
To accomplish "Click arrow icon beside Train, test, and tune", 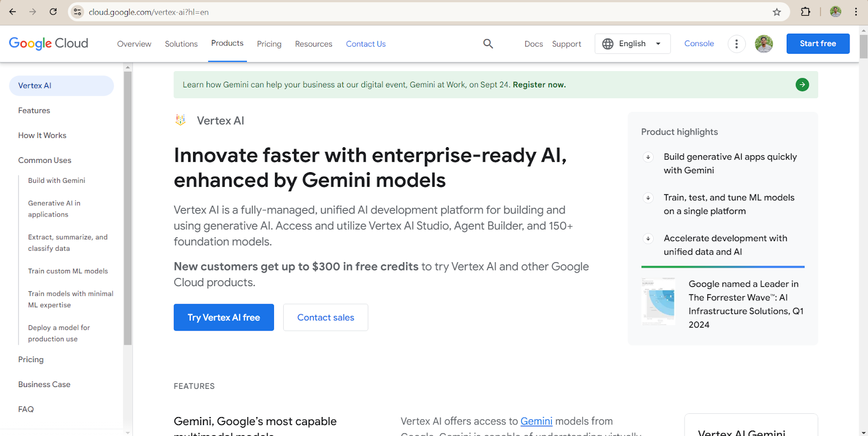I will tap(648, 198).
